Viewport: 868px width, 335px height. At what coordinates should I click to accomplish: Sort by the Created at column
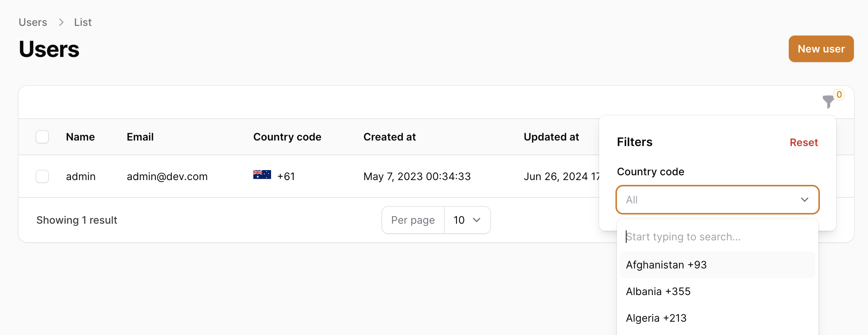(x=390, y=137)
